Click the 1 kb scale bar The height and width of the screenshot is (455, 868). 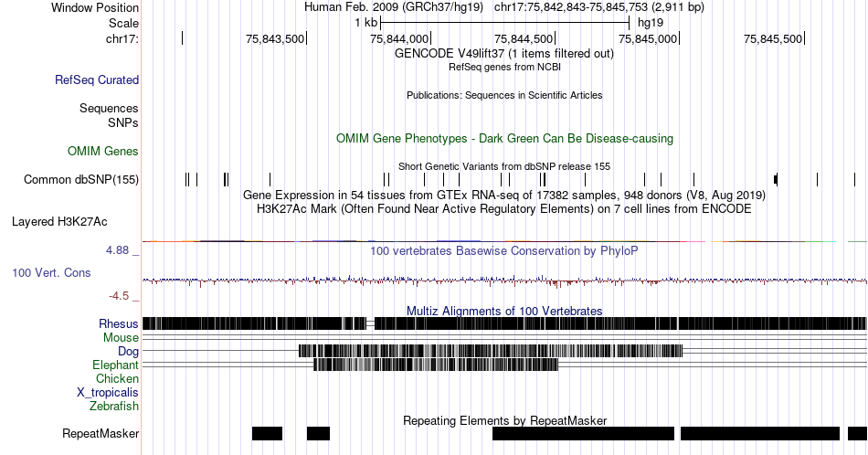tap(505, 23)
